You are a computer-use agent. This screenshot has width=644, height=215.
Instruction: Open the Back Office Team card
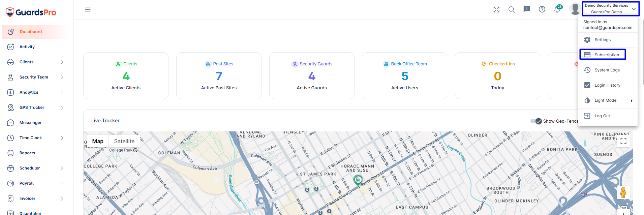[x=404, y=75]
